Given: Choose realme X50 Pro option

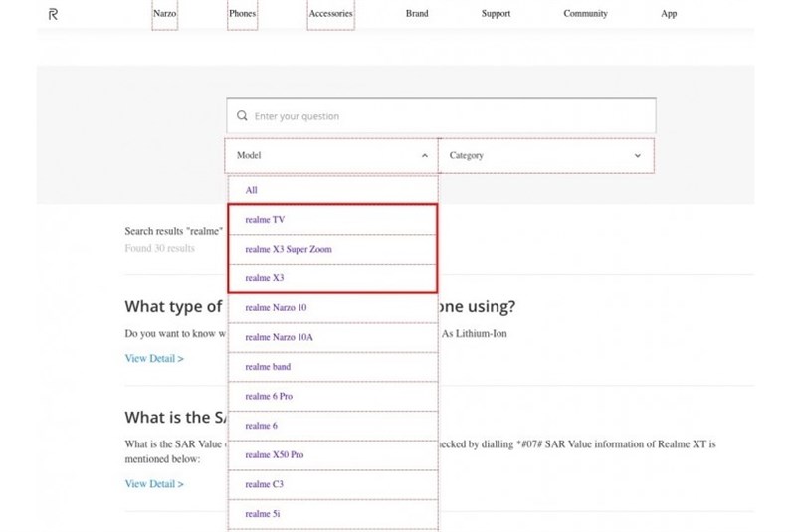Looking at the screenshot, I should [275, 454].
